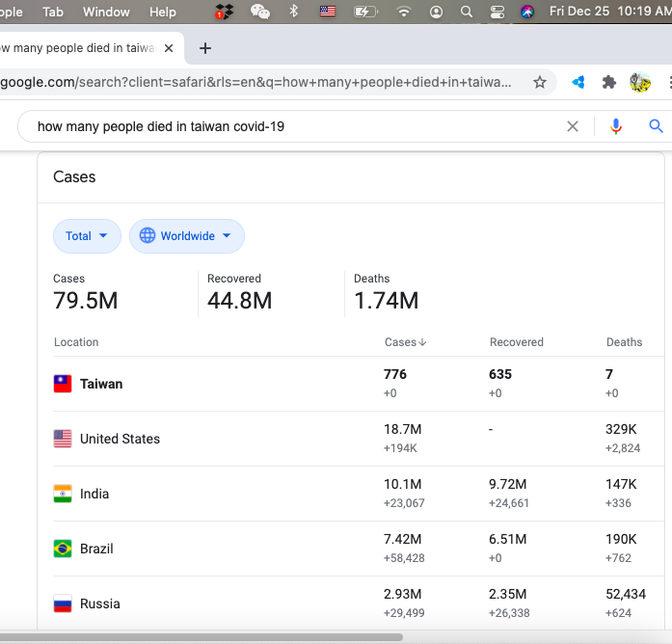Clear the Google search query
This screenshot has width=672, height=644.
coord(573,126)
